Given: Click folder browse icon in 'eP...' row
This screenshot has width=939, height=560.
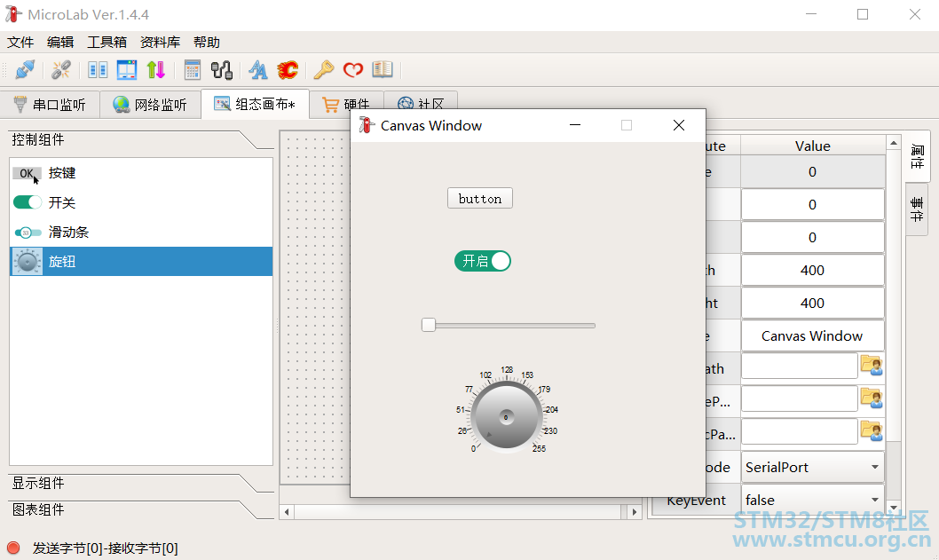Looking at the screenshot, I should [872, 398].
